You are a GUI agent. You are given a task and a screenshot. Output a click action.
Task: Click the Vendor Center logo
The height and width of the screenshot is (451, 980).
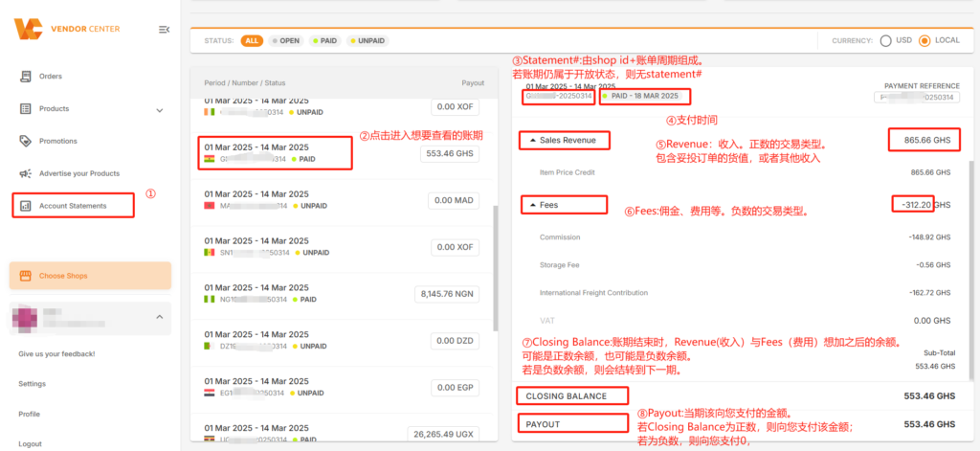67,29
